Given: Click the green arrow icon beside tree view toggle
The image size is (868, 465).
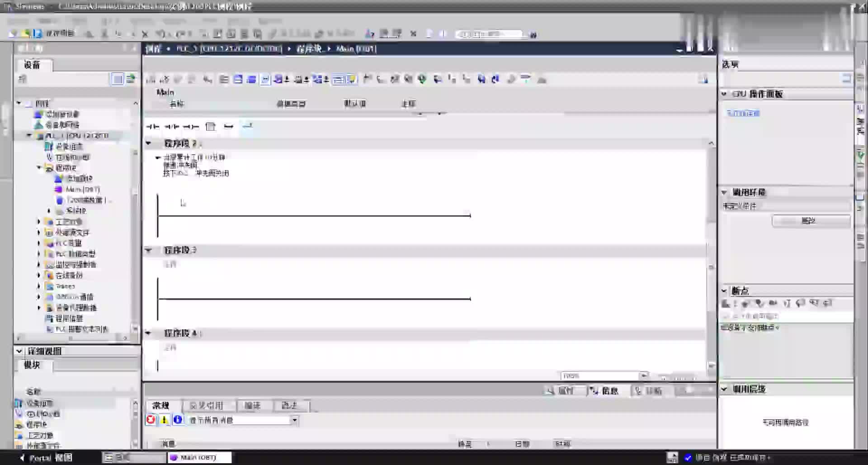Looking at the screenshot, I should pos(131,79).
